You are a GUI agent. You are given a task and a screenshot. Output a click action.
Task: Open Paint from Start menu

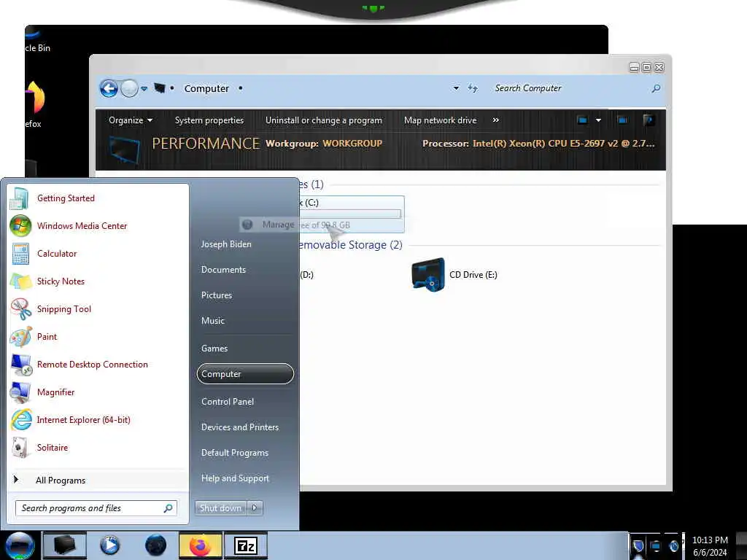pos(47,337)
